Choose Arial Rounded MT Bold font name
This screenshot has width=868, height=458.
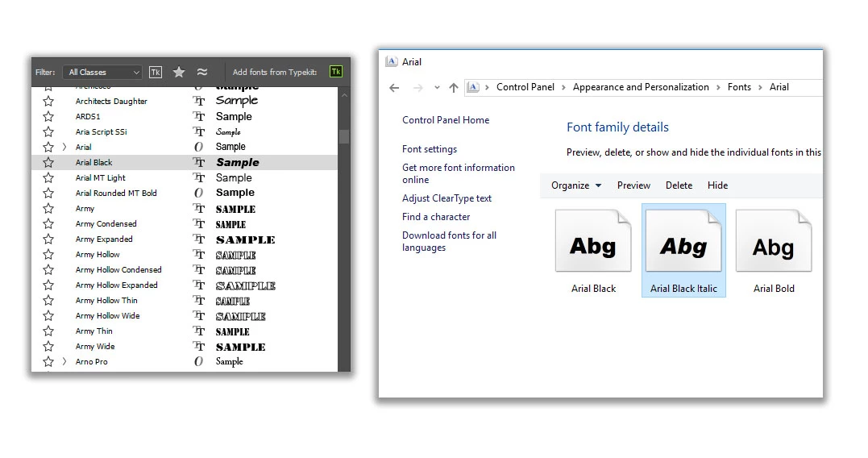click(x=116, y=194)
